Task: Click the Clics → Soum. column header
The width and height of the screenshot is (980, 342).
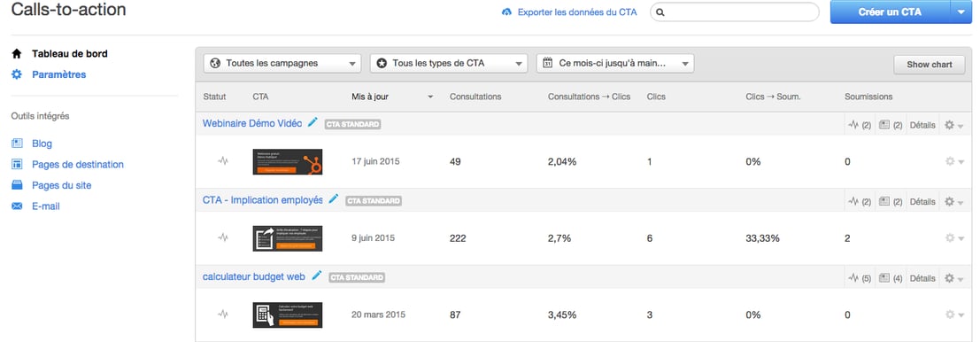Action: (x=773, y=97)
